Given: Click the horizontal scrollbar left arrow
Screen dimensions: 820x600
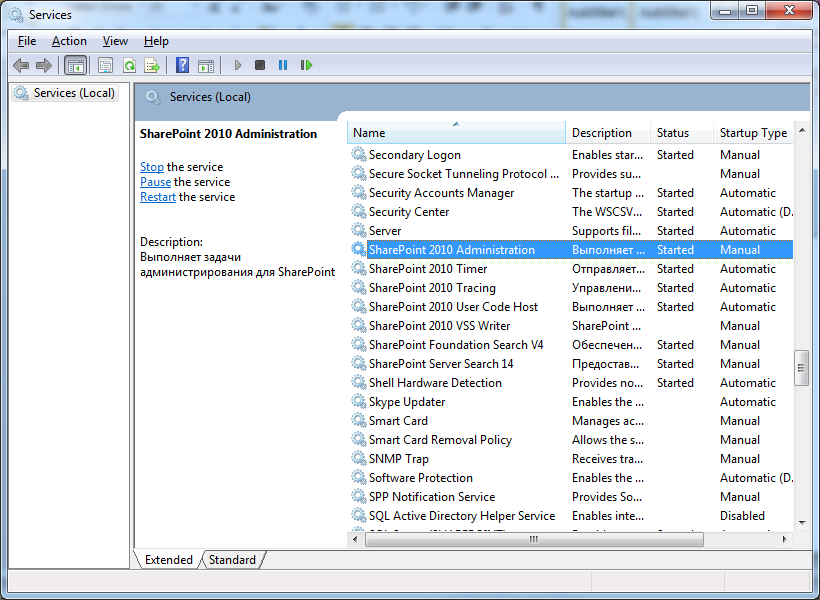Looking at the screenshot, I should (x=356, y=539).
